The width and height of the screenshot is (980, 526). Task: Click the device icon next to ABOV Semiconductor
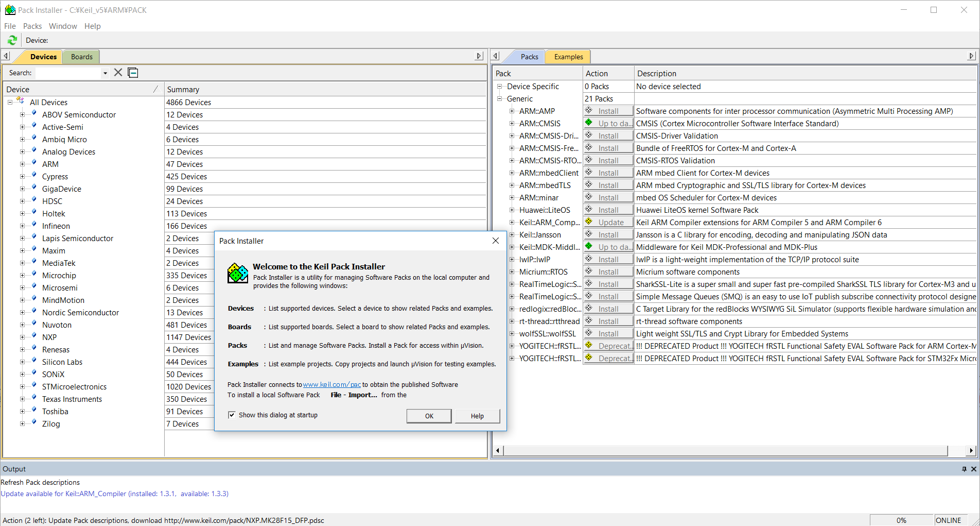(33, 114)
